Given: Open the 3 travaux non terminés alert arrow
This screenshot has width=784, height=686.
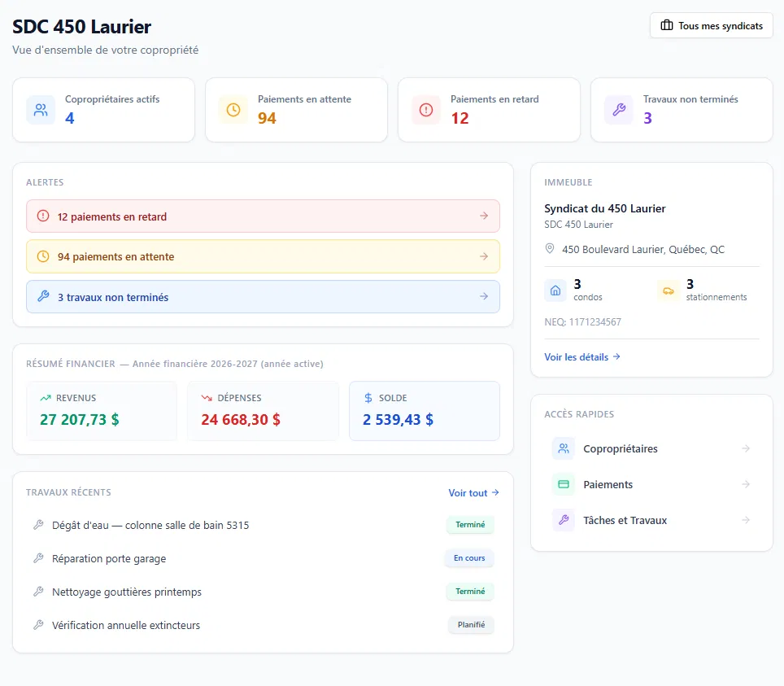Looking at the screenshot, I should 484,296.
